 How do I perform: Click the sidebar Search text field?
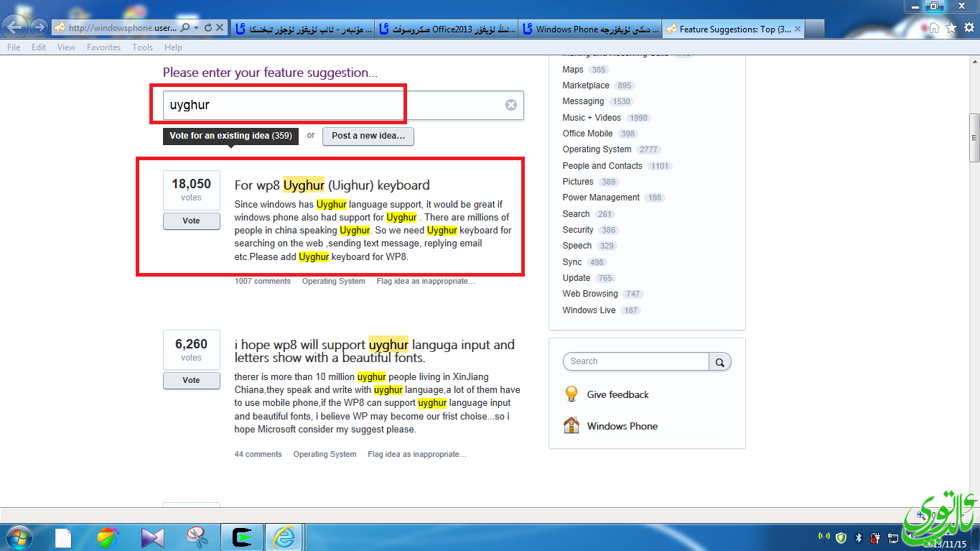click(637, 361)
